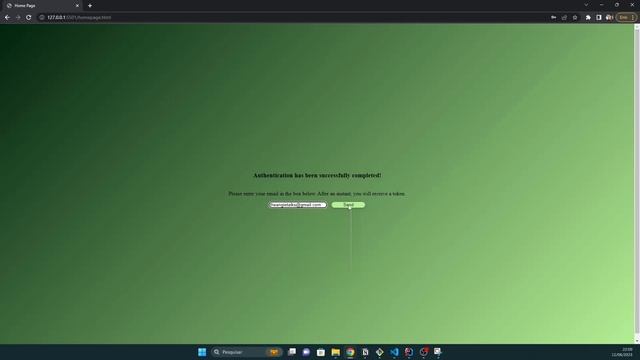Open the Windows Start menu
The width and height of the screenshot is (640, 360).
(202, 352)
